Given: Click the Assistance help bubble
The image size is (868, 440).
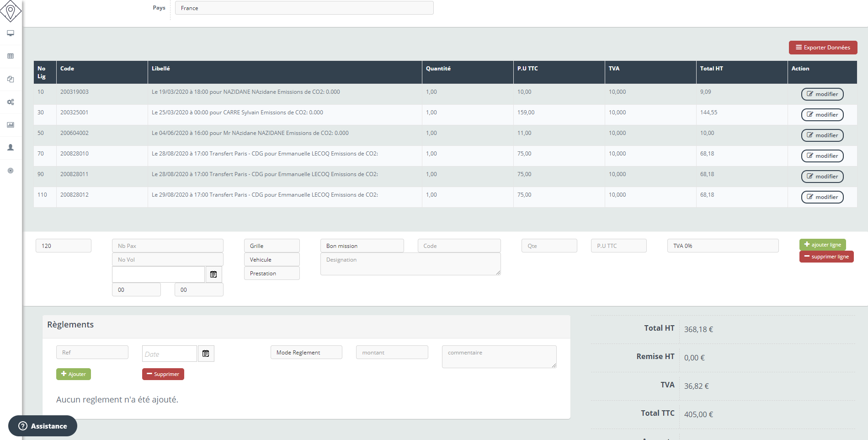Looking at the screenshot, I should pos(43,426).
